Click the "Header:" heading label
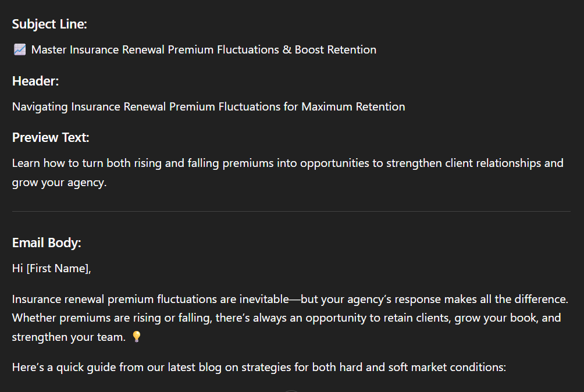Image resolution: width=584 pixels, height=392 pixels. pos(35,81)
